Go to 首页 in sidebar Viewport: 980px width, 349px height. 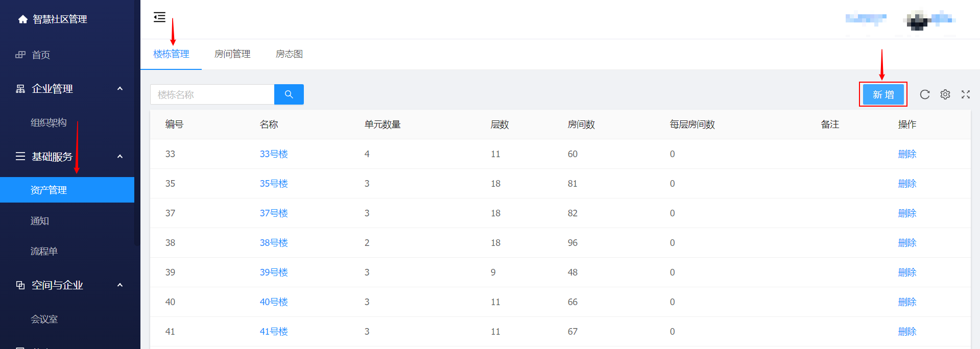coord(41,55)
